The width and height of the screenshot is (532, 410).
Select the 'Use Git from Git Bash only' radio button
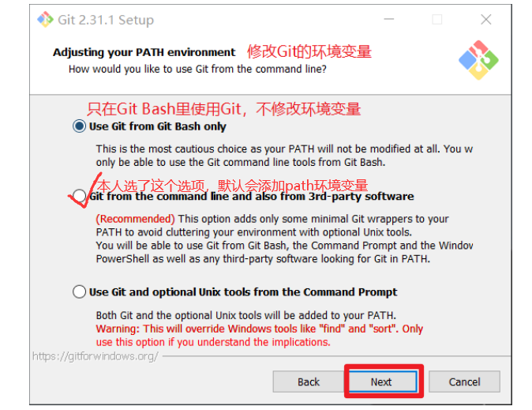79,126
